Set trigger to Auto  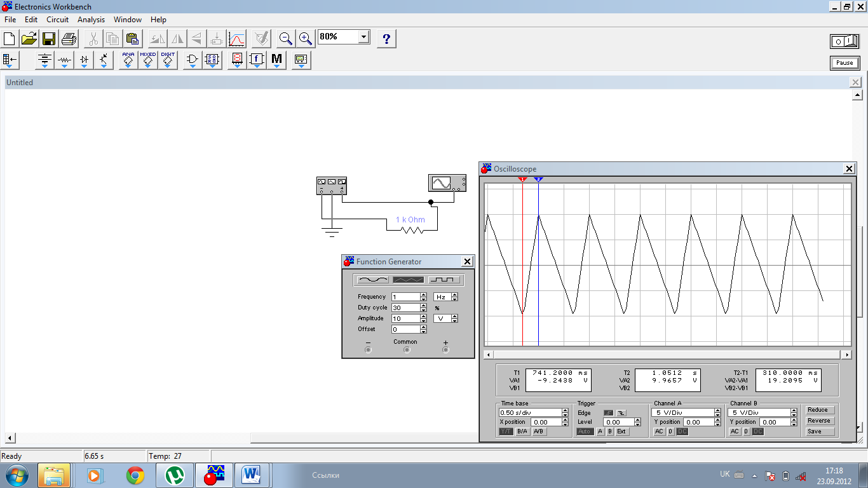(585, 431)
